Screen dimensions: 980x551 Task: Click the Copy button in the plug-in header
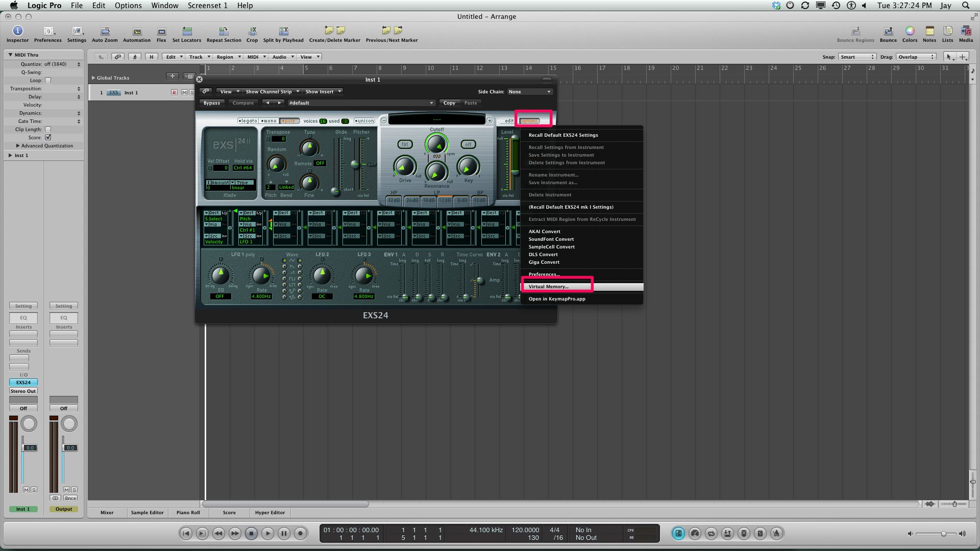pos(449,103)
